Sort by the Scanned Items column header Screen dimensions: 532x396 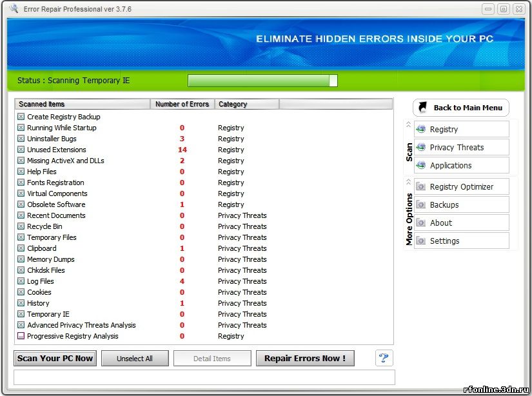point(83,104)
